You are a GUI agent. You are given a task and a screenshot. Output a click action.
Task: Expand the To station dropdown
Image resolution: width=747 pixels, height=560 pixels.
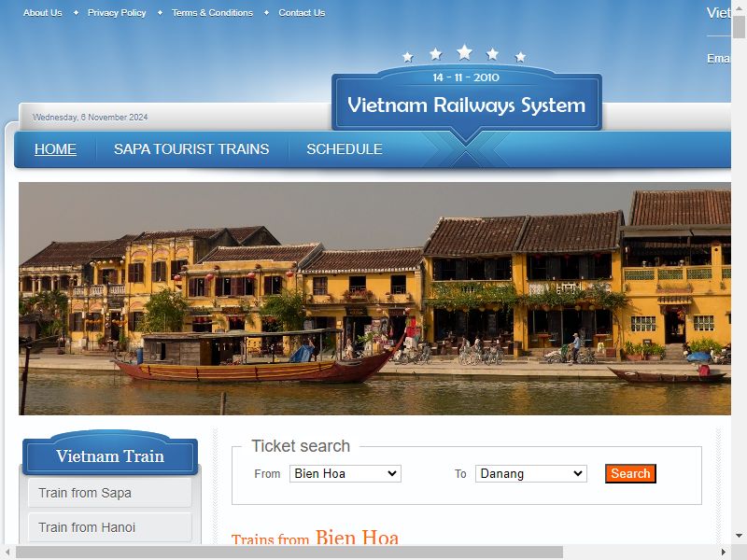click(531, 474)
